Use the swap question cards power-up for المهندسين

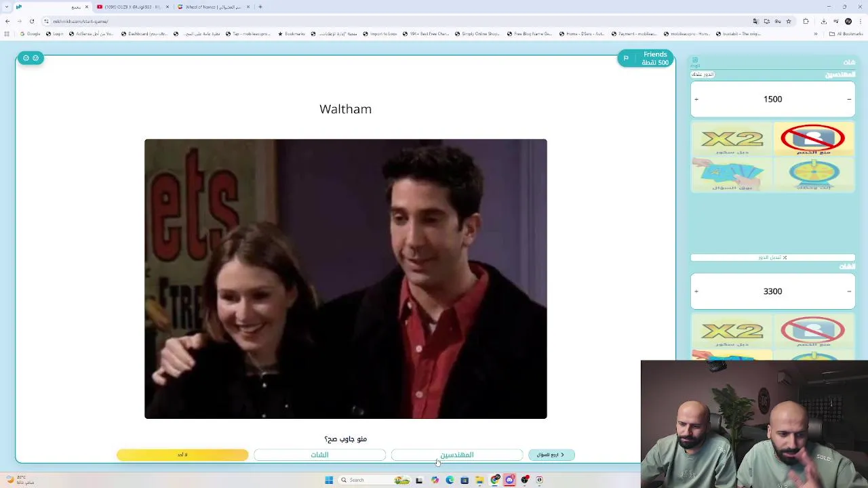732,175
